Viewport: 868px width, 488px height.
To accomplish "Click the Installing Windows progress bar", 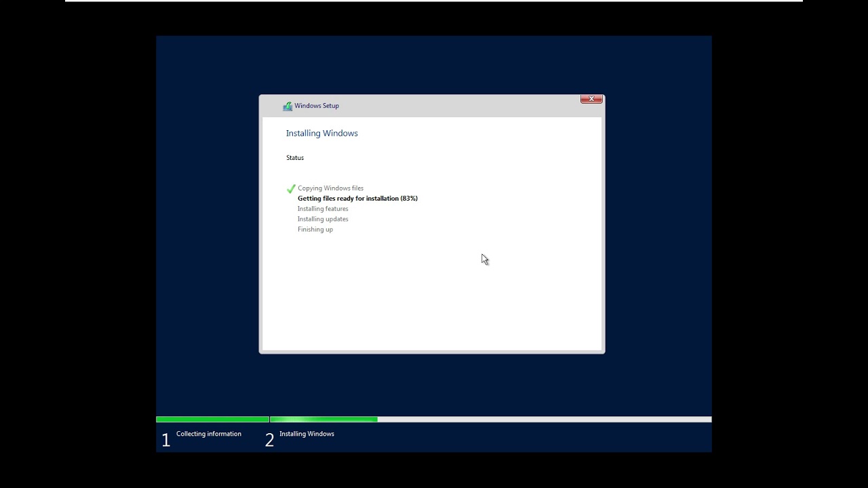I will click(491, 420).
